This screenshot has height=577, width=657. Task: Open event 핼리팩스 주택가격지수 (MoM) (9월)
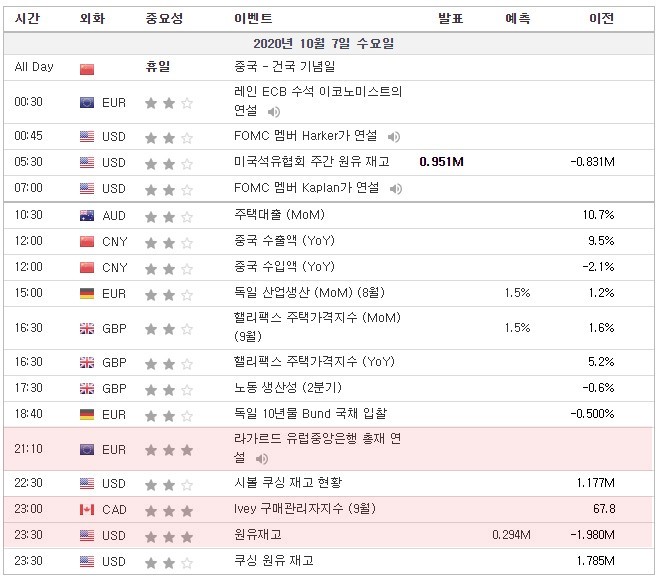(317, 327)
